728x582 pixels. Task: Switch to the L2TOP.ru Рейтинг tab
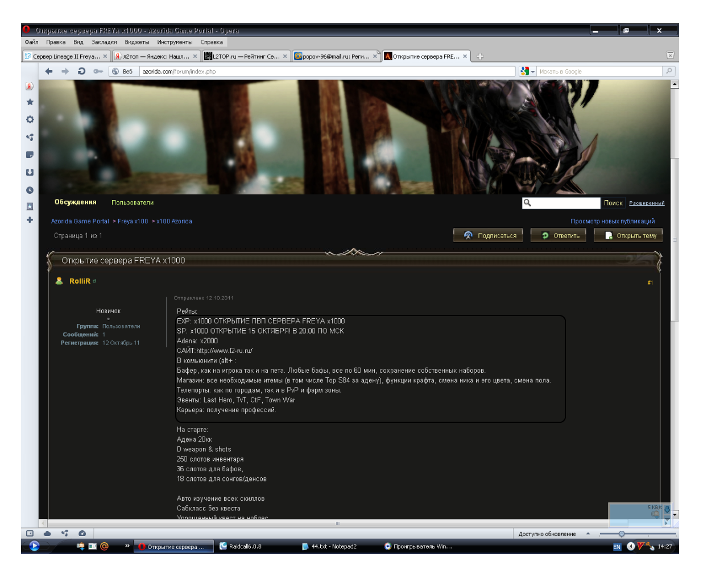tap(246, 56)
